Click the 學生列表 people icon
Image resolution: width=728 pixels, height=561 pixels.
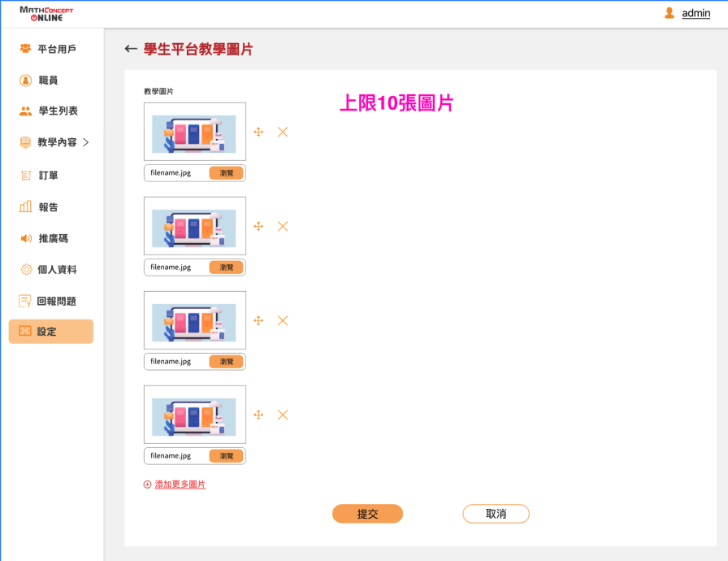(x=25, y=111)
